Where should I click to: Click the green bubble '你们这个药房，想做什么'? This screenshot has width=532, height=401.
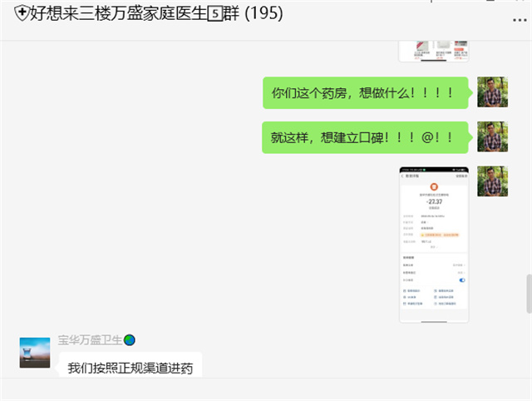pos(365,92)
